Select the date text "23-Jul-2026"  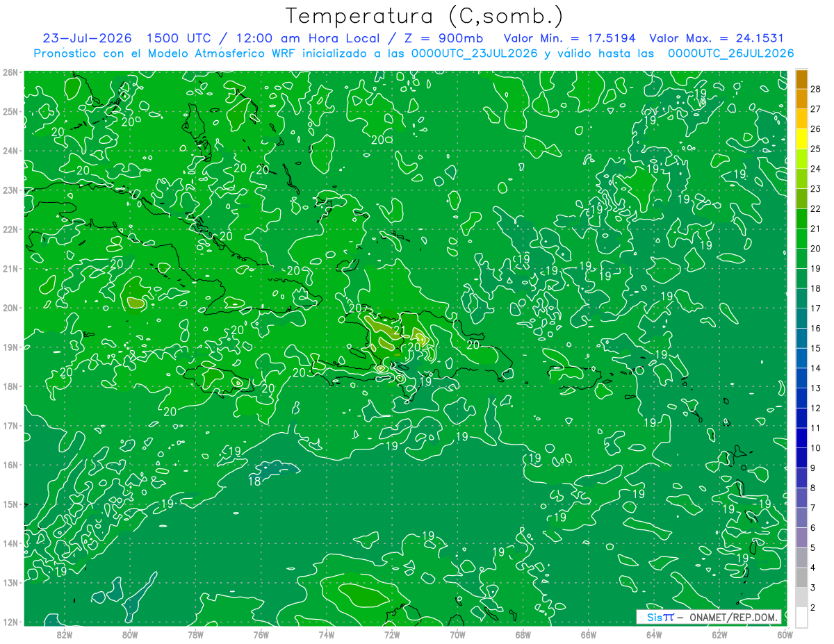coord(85,38)
